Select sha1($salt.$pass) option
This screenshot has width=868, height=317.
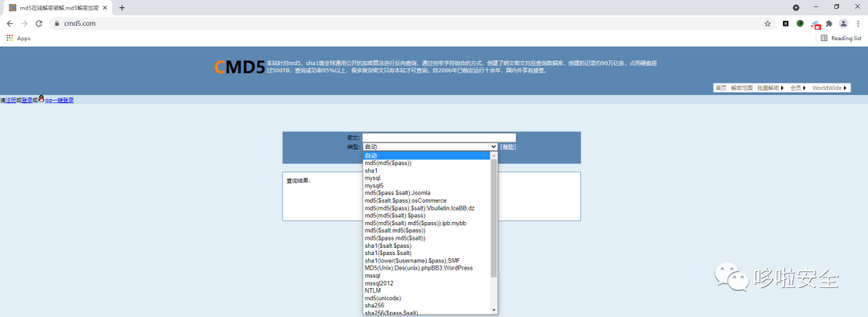point(427,245)
